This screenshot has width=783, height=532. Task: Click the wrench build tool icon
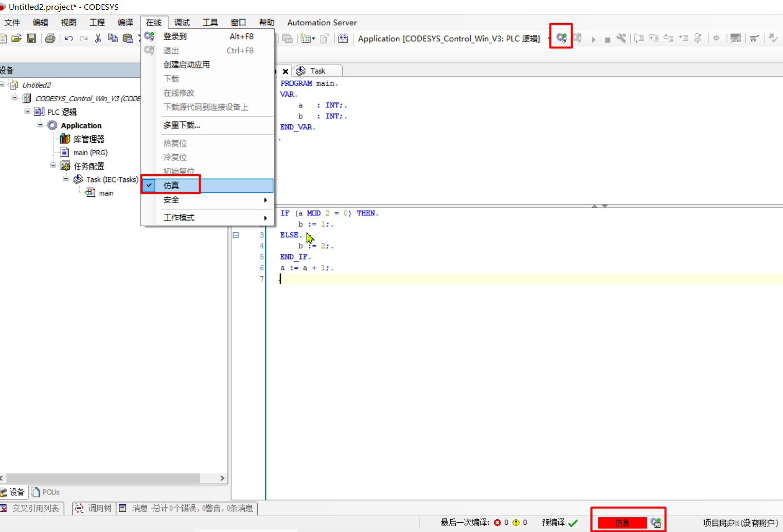621,38
